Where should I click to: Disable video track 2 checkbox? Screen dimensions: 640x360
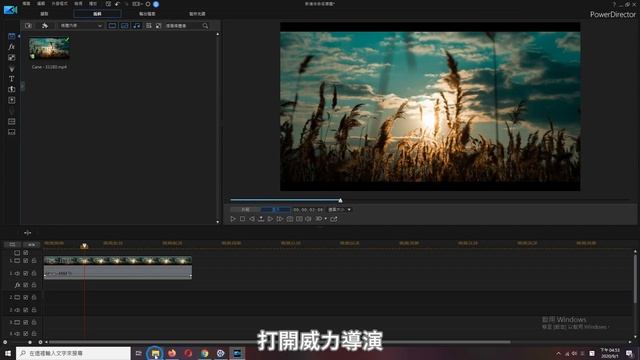tap(26, 298)
